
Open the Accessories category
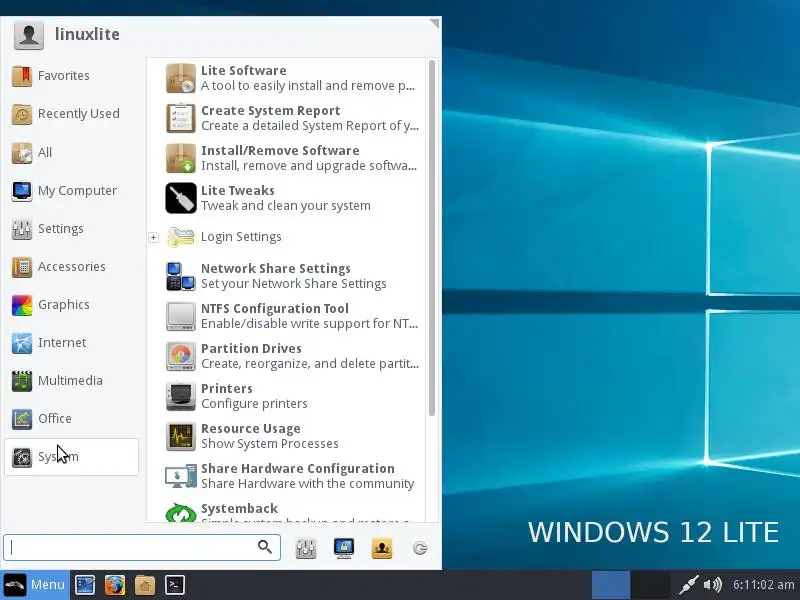tap(71, 267)
